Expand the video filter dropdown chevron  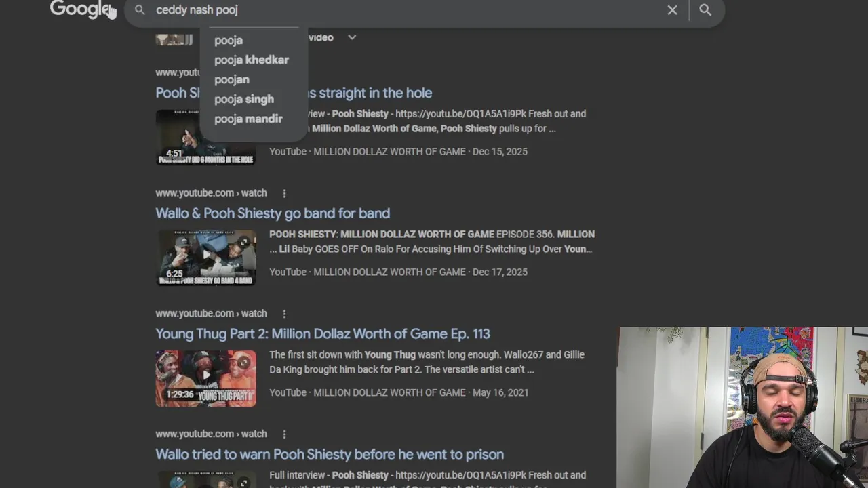coord(352,37)
